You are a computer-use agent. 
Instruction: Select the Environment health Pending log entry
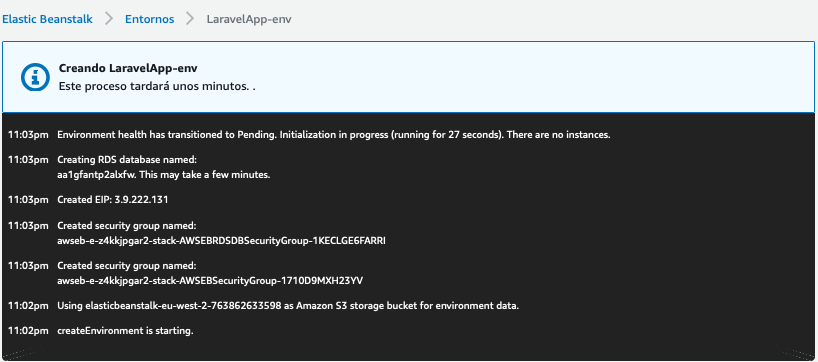click(x=309, y=135)
